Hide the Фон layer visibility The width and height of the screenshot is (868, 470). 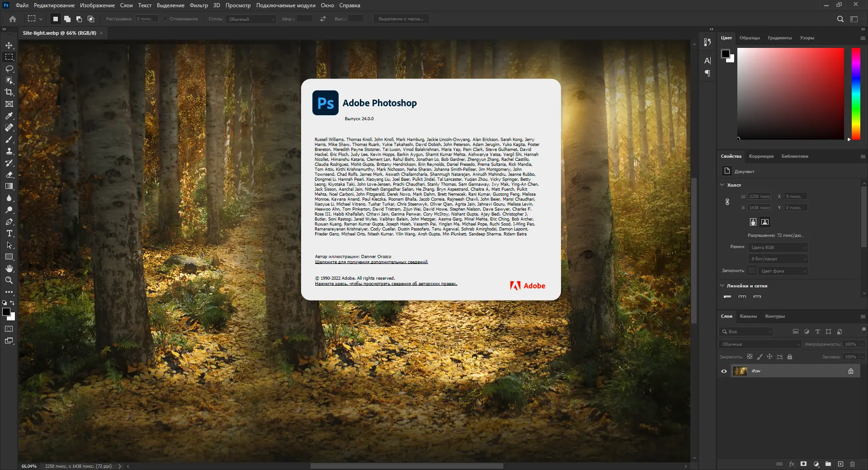click(x=724, y=371)
